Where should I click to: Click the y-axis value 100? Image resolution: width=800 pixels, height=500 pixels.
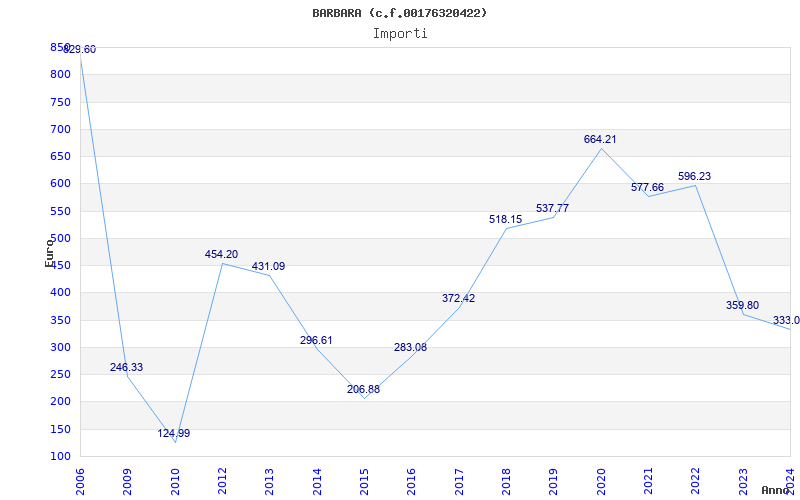60,457
